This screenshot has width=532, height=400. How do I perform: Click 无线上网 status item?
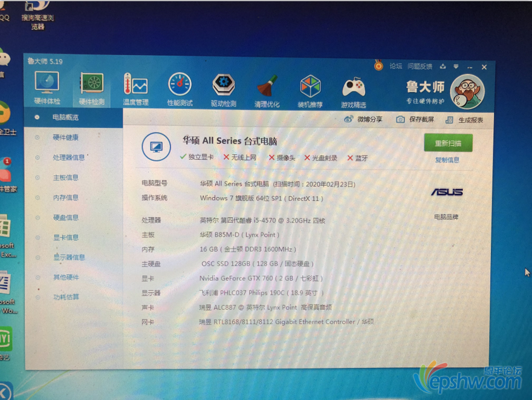240,157
